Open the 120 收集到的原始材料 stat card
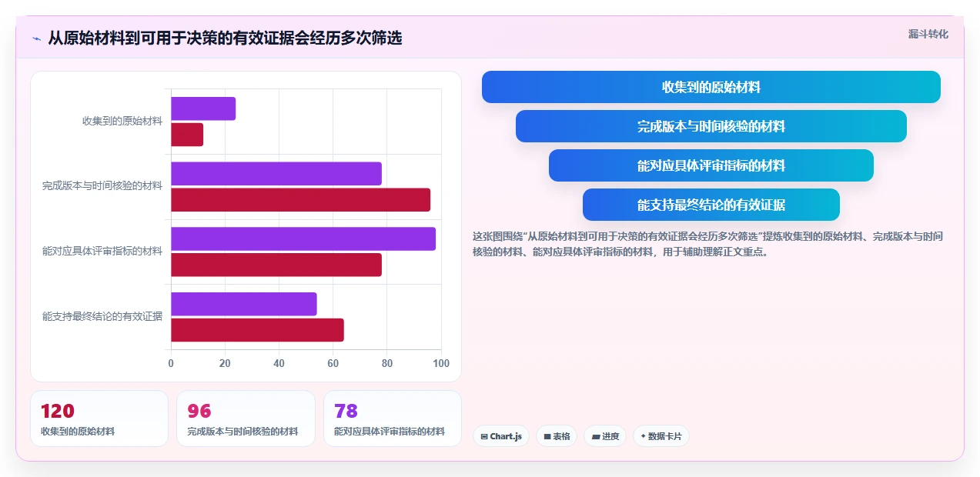Viewport: 980px width, 477px height. 99,419
